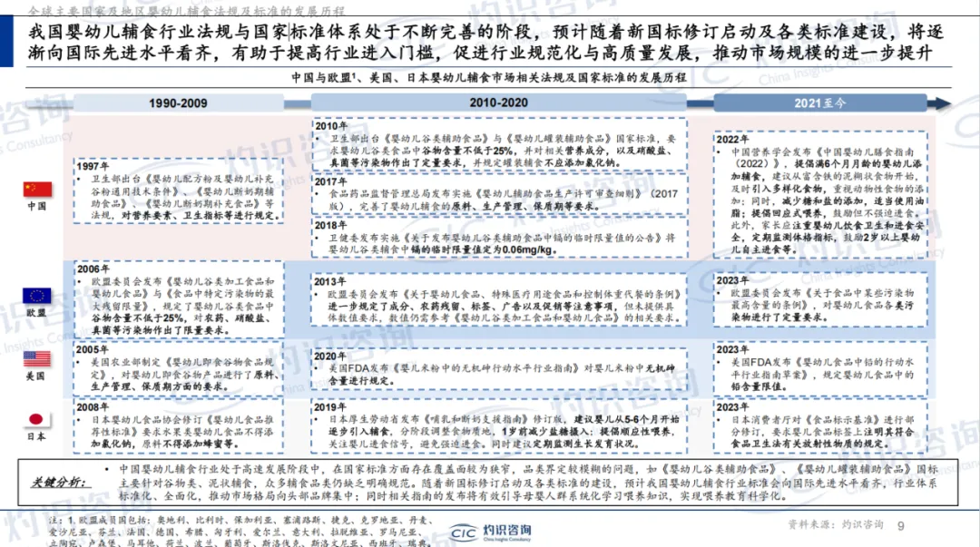
Task: Click the Japan flag icon
Action: [x=37, y=419]
